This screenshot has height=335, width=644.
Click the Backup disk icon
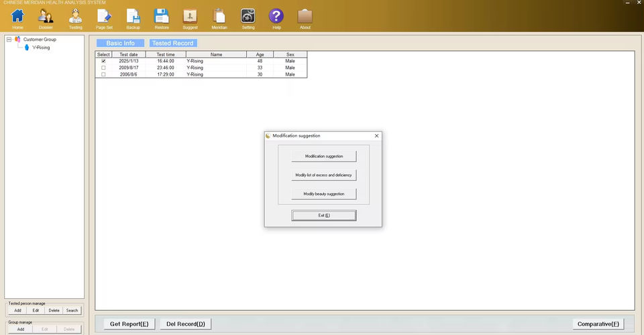133,17
